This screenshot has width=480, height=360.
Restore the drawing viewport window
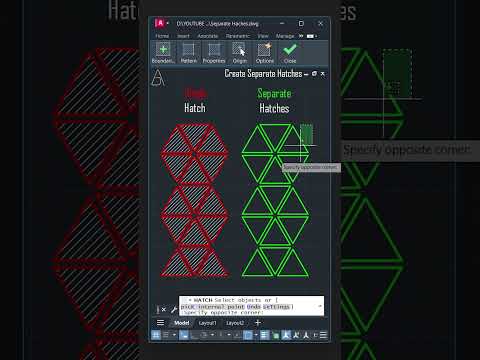pos(314,74)
